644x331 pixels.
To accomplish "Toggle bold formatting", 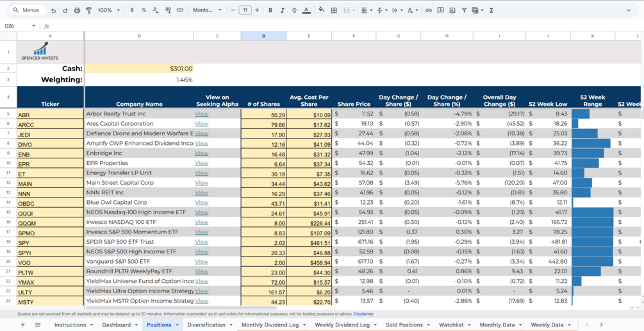I will click(270, 10).
